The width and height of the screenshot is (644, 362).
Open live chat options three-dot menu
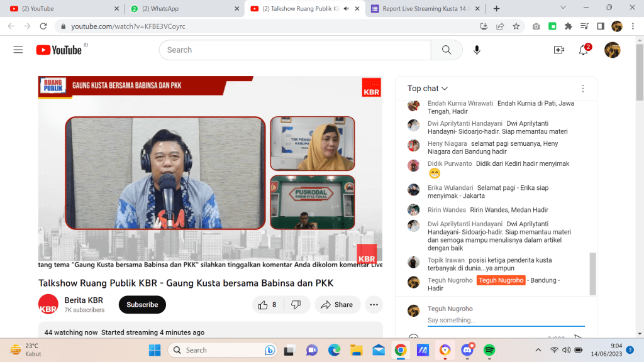coord(582,89)
